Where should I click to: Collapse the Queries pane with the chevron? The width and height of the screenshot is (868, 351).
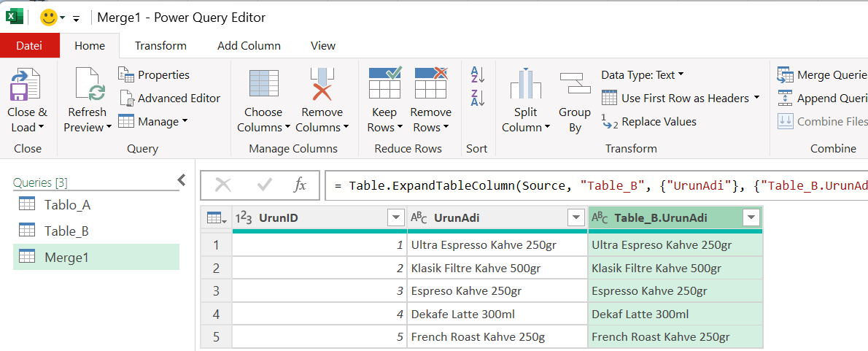182,180
